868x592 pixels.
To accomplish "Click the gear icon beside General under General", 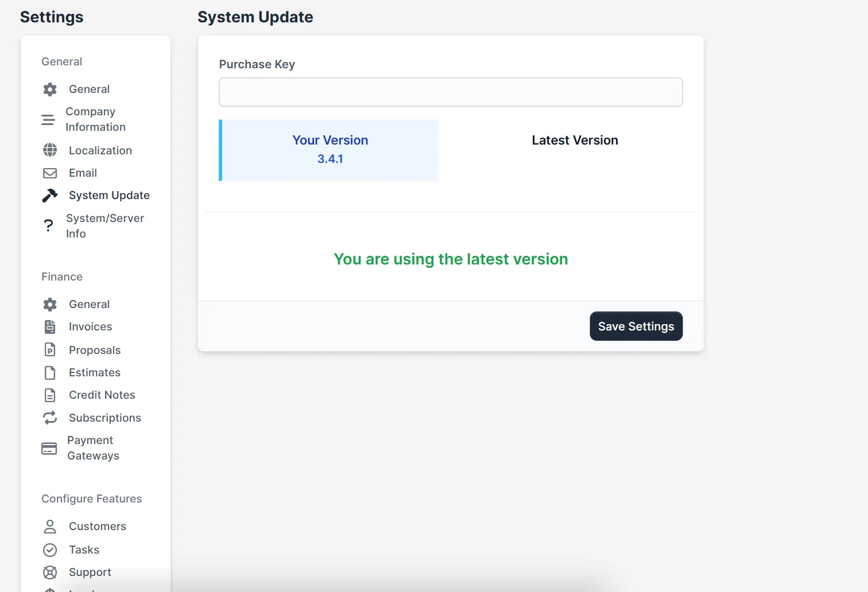I will pyautogui.click(x=50, y=89).
